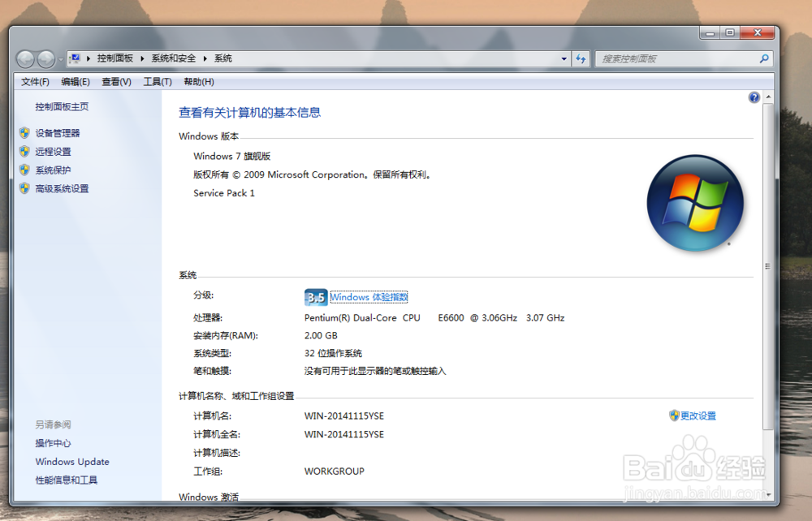This screenshot has height=521, width=812.
Task: Click the Service Pack 1 text
Action: [x=224, y=193]
